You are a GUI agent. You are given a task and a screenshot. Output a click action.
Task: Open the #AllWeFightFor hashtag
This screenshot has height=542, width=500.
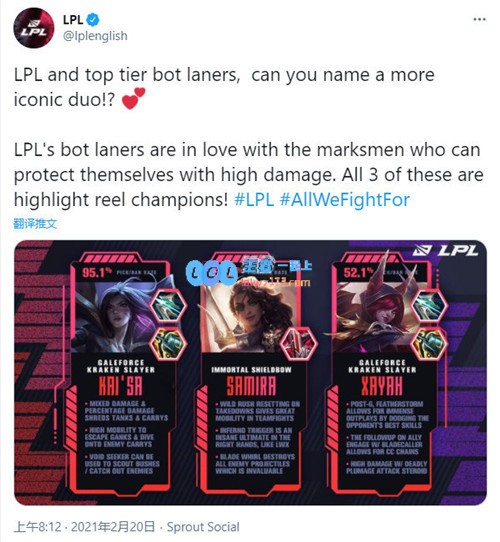click(x=345, y=200)
